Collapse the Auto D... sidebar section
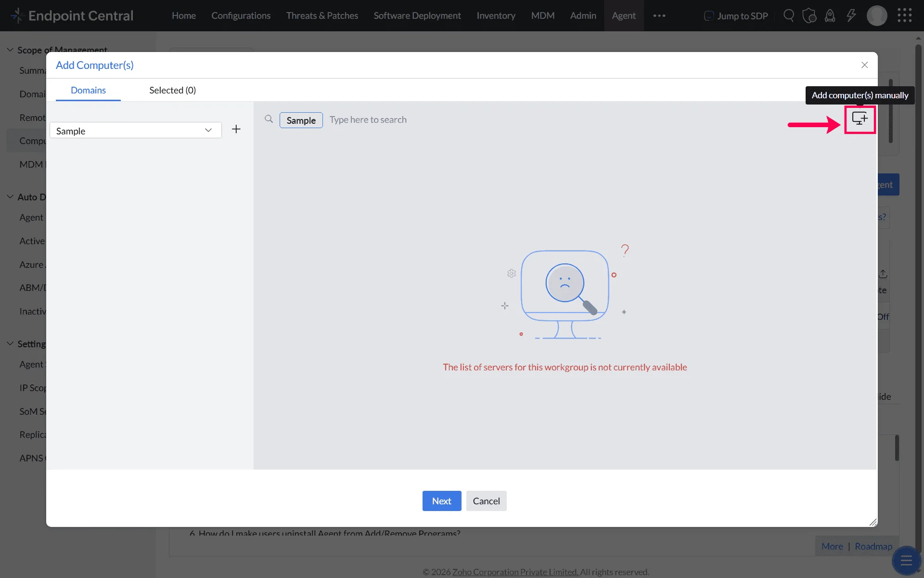The image size is (924, 578). tap(10, 197)
